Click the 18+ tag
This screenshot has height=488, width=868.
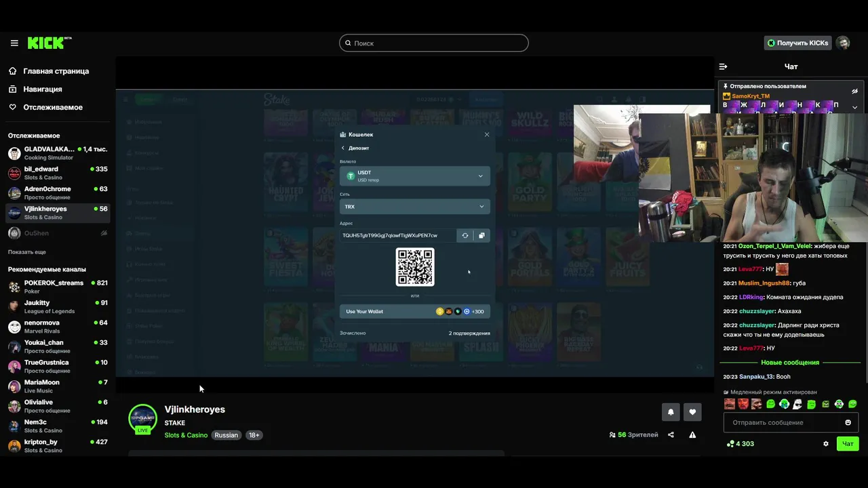(x=254, y=435)
